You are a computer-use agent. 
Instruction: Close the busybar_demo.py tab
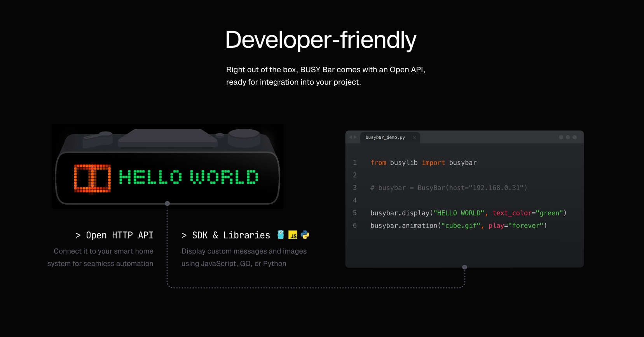(x=414, y=137)
